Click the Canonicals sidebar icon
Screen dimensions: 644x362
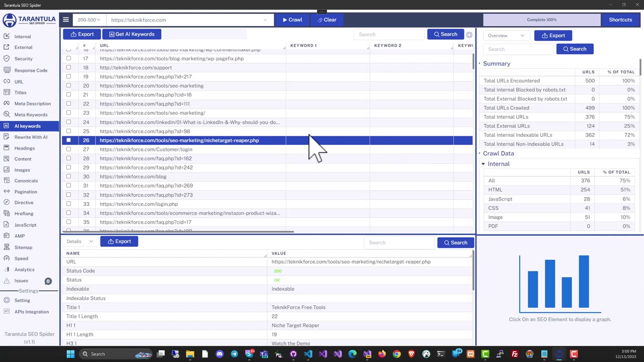click(x=7, y=180)
